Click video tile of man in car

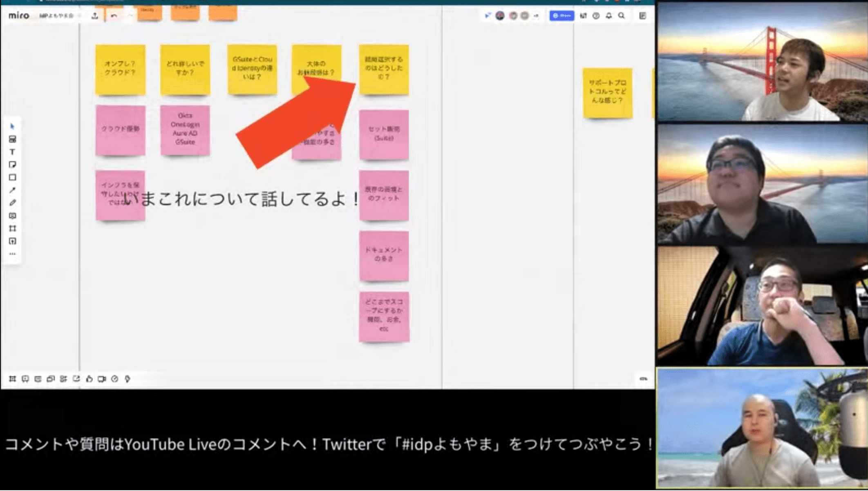tap(762, 306)
